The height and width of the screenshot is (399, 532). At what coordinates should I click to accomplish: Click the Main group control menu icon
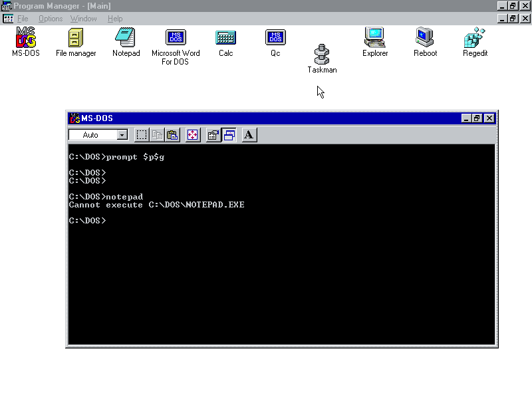click(x=8, y=19)
